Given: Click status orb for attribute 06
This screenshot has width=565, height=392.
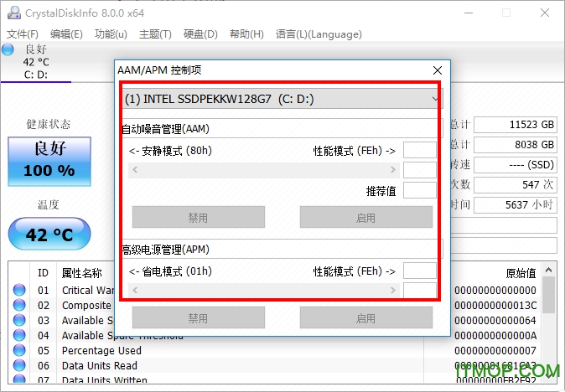Looking at the screenshot, I should coord(19,365).
